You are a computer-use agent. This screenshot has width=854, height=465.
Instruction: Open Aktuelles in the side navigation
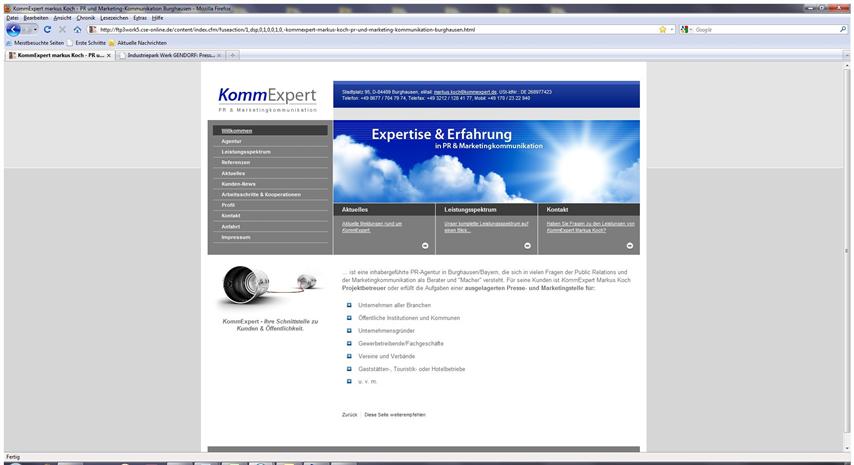tap(233, 173)
